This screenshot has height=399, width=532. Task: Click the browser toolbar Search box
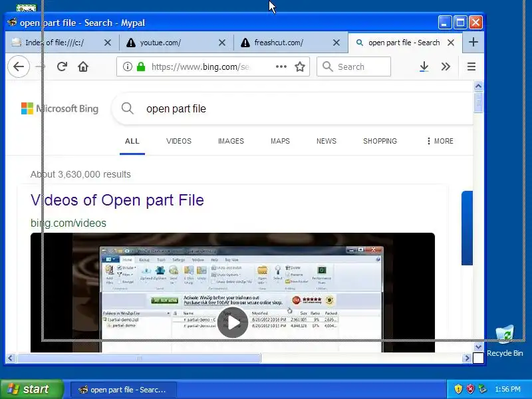354,66
